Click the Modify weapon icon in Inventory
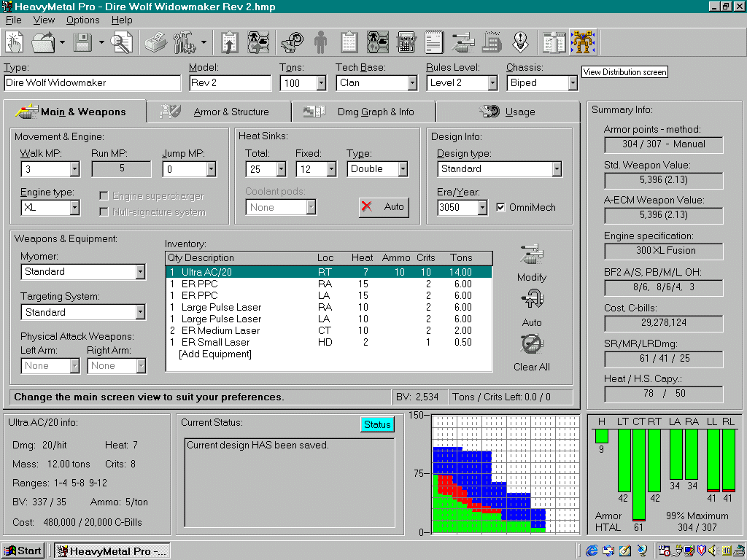Viewport: 747px width, 560px height. click(x=531, y=254)
